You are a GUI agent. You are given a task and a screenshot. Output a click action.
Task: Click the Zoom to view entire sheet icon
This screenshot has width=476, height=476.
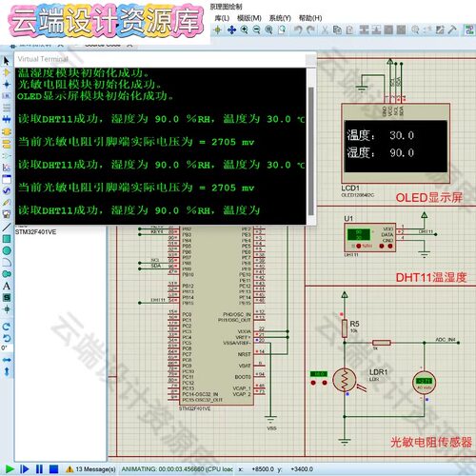click(x=268, y=30)
